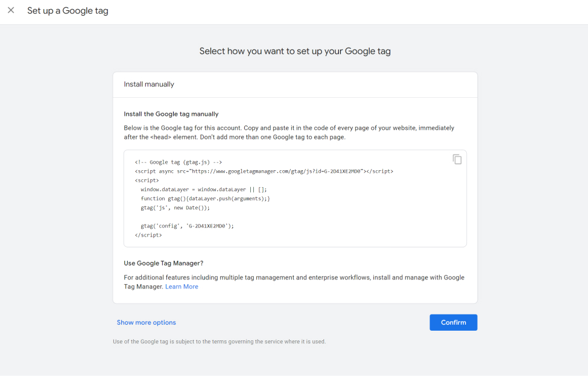This screenshot has width=588, height=376.
Task: Click the gtag config code line
Action: pyautogui.click(x=187, y=226)
